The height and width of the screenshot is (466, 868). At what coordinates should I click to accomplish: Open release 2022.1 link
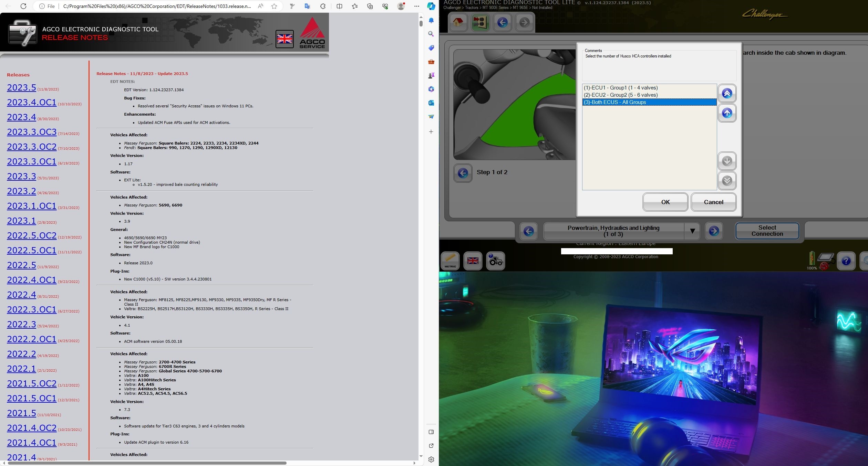point(21,369)
